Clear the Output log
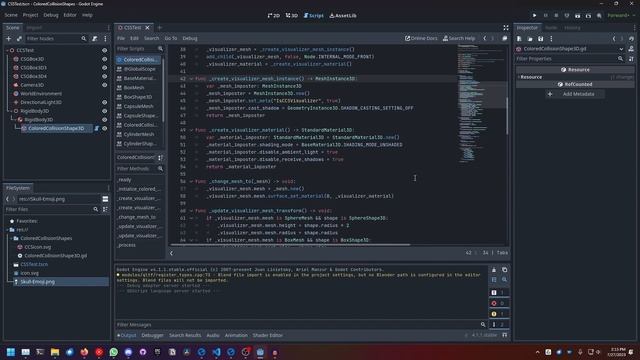This screenshot has height=360, width=640. click(x=494, y=270)
